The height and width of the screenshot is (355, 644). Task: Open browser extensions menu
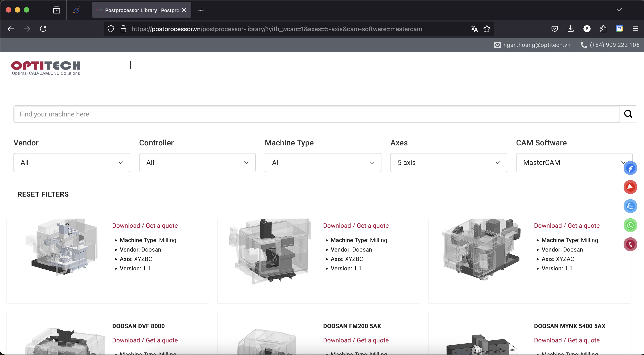tap(603, 29)
